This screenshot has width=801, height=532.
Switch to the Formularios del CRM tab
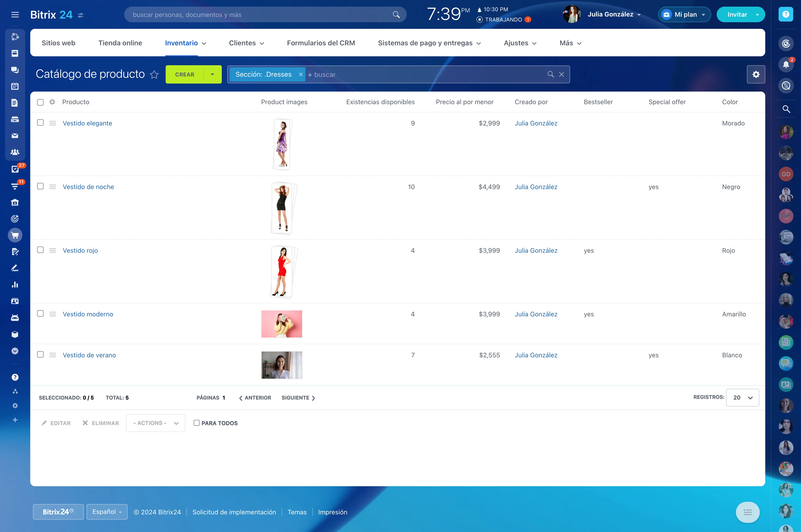[x=321, y=43]
